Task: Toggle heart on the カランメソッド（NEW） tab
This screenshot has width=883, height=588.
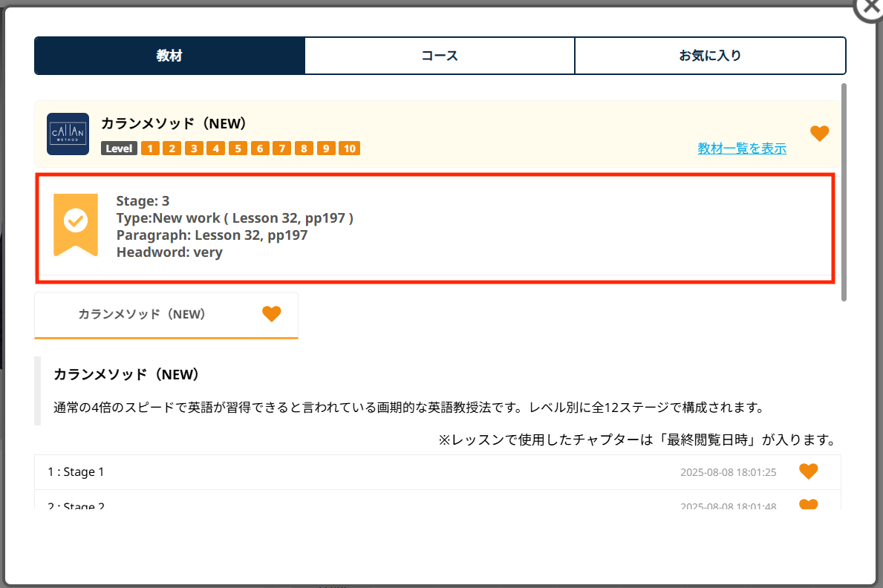Action: [272, 314]
